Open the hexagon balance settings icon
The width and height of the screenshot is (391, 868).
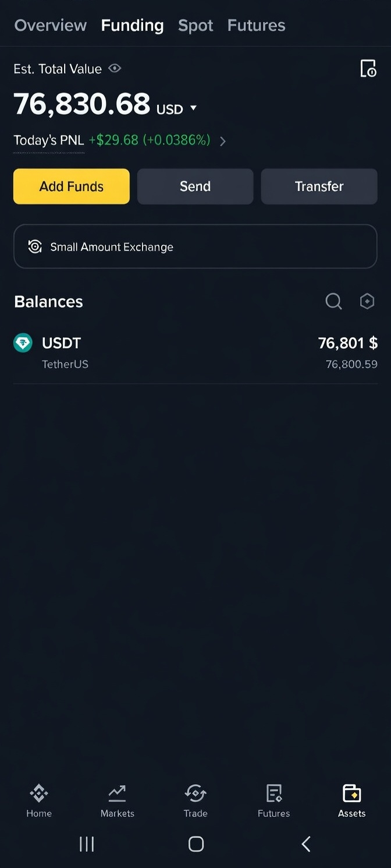click(x=367, y=301)
